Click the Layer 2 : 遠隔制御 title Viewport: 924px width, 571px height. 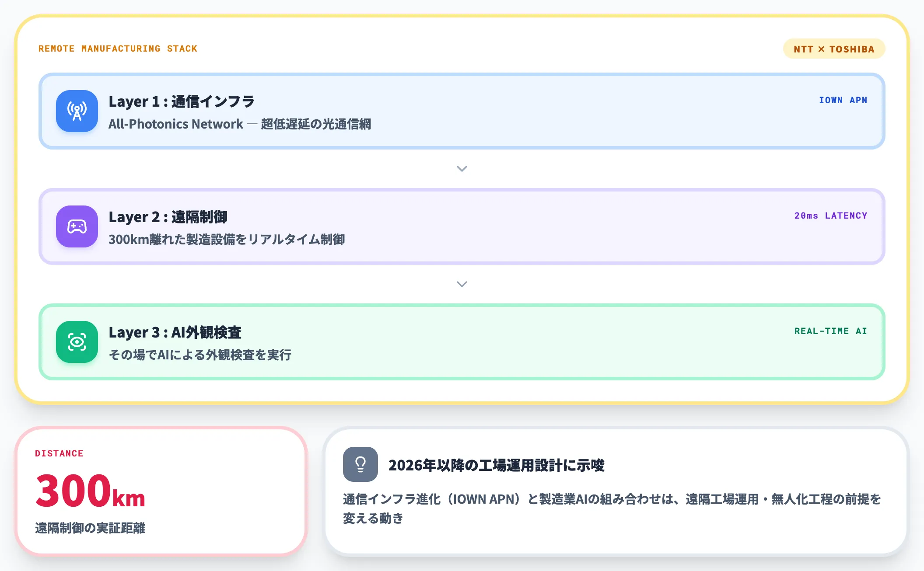168,217
